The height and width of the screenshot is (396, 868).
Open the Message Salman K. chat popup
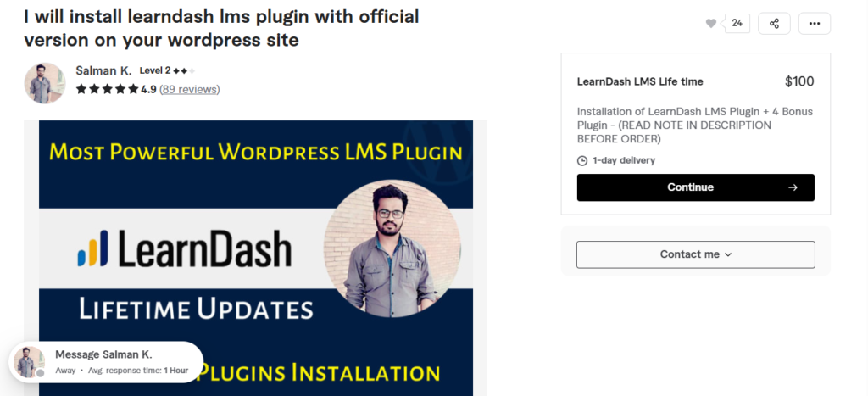[106, 362]
